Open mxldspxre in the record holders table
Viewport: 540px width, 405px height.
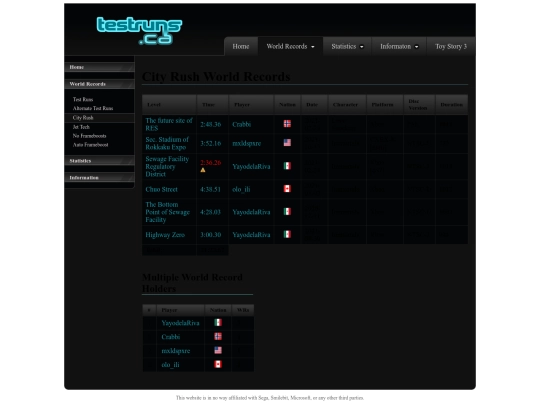[x=176, y=351]
